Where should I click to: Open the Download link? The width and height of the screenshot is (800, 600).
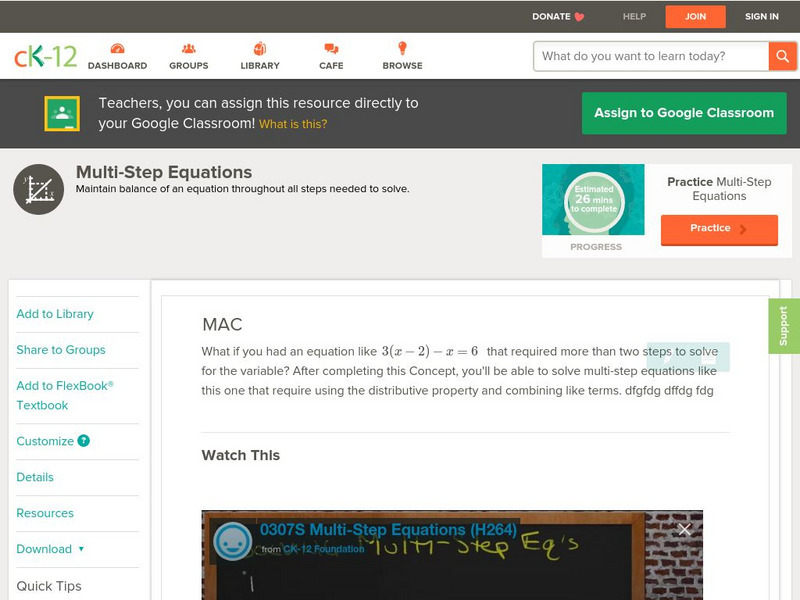click(x=44, y=549)
